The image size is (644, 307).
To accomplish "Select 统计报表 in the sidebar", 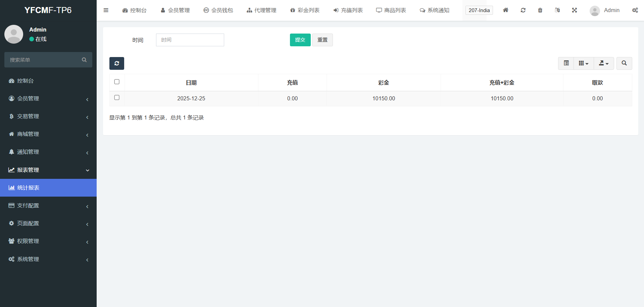I will (x=48, y=188).
